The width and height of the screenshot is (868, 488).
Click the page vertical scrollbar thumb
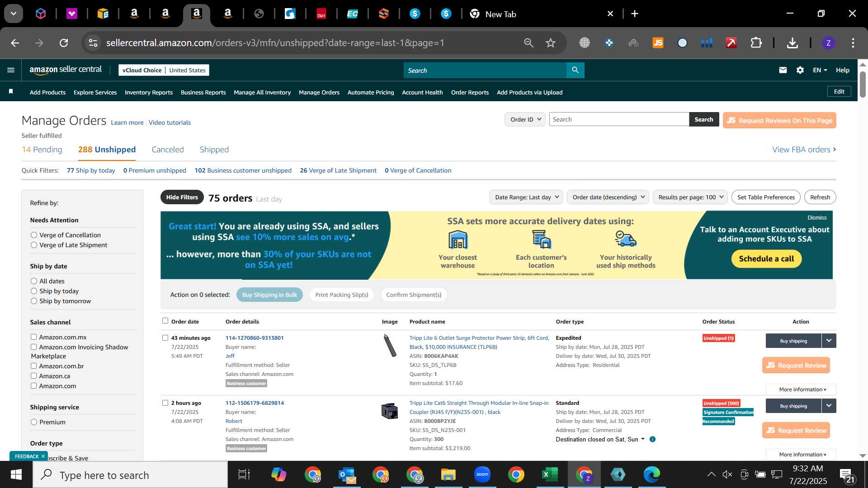863,84
